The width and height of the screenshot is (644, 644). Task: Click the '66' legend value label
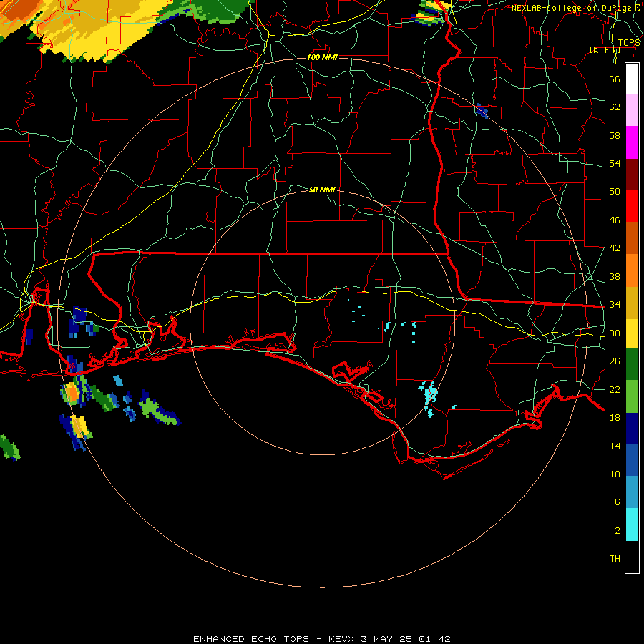(x=615, y=79)
